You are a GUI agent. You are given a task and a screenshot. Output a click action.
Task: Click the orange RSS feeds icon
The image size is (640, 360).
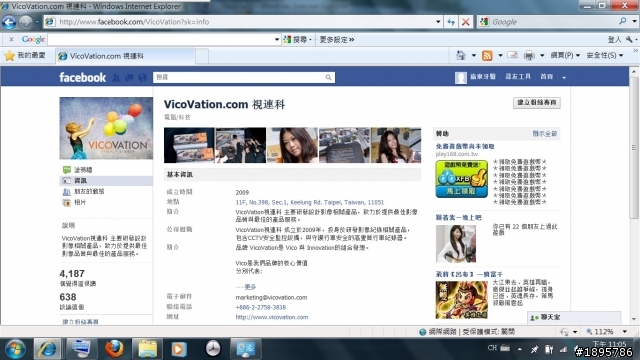click(x=487, y=56)
